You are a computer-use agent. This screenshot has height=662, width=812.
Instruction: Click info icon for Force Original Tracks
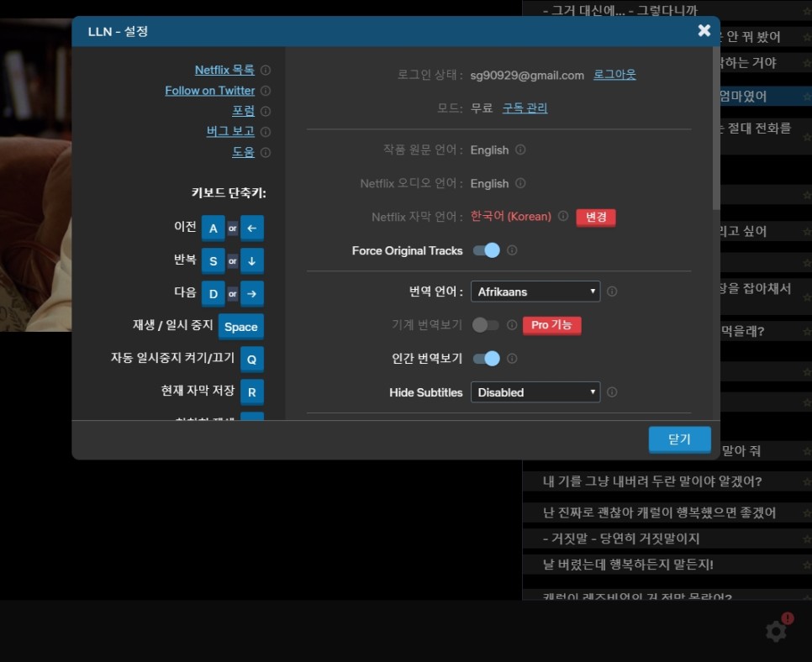click(x=512, y=250)
